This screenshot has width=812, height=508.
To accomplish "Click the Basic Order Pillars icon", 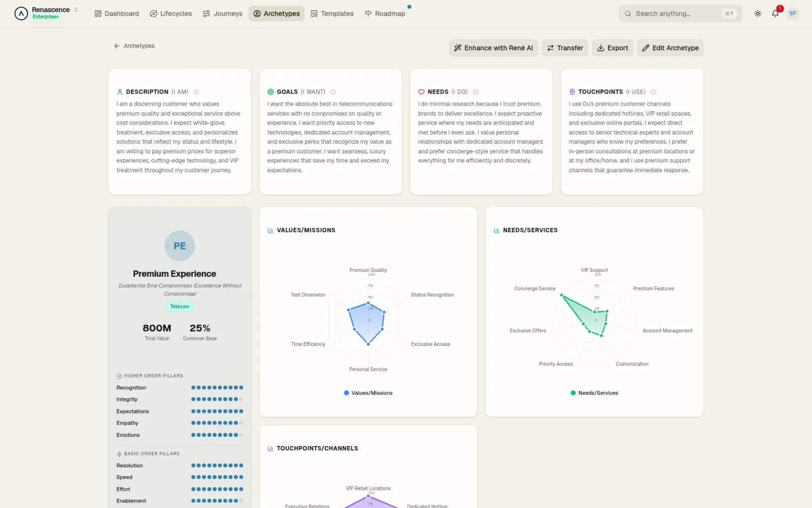I will [119, 454].
